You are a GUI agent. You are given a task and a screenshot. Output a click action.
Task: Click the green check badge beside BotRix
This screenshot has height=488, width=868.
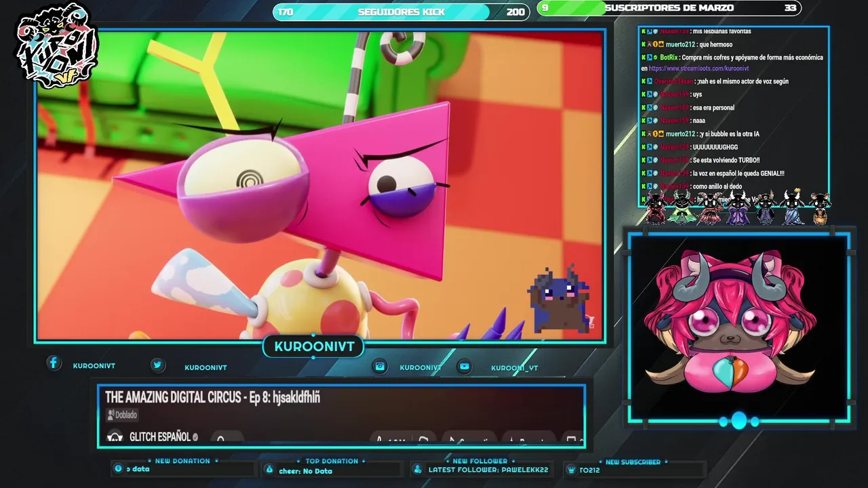click(x=656, y=58)
